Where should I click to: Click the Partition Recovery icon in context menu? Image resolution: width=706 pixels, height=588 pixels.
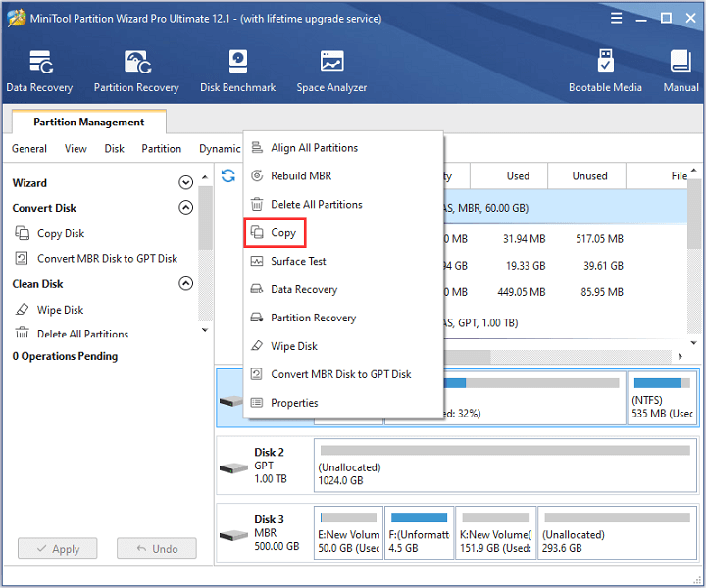point(257,318)
